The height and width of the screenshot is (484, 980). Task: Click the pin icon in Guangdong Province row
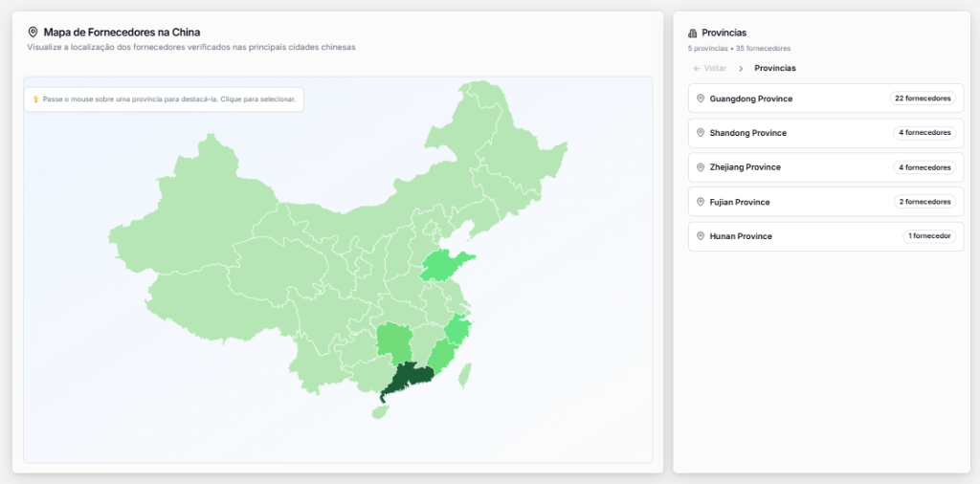[700, 99]
